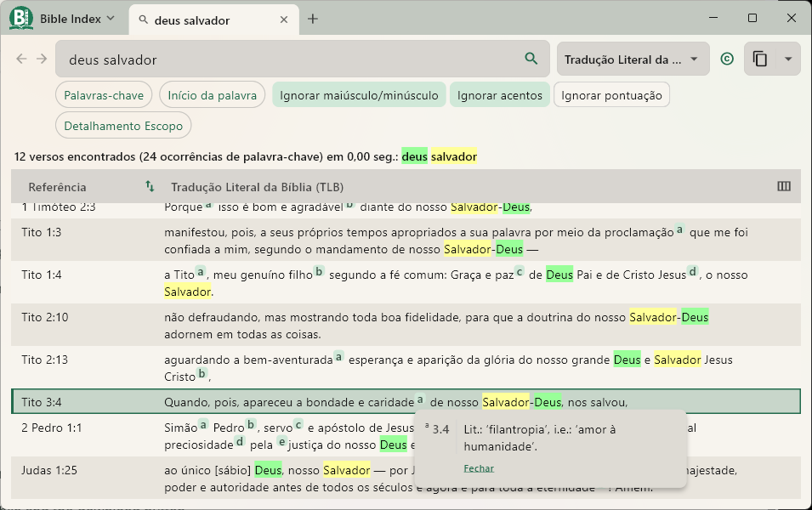Click the Tradução Literal da Bíblia (TLB) header
This screenshot has width=812, height=510.
pyautogui.click(x=258, y=187)
